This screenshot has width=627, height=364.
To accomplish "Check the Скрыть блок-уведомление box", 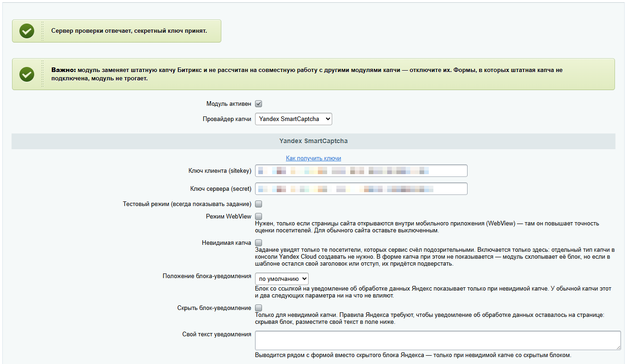I will (259, 308).
